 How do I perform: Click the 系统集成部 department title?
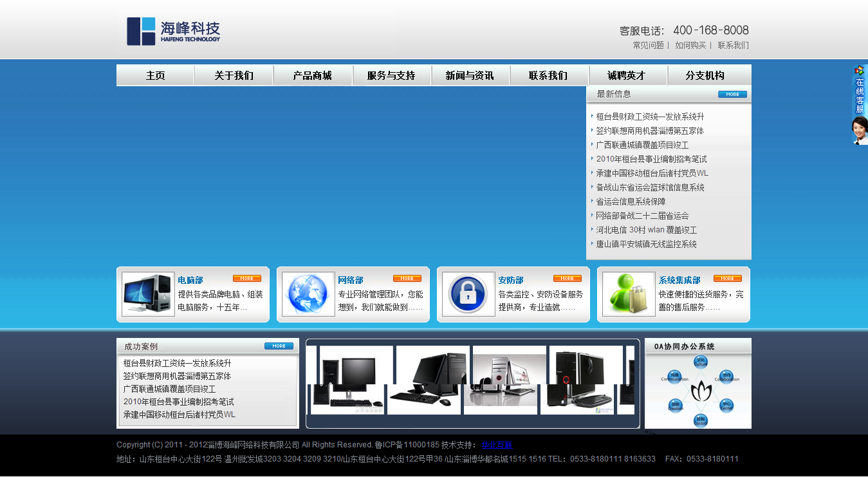click(x=679, y=280)
